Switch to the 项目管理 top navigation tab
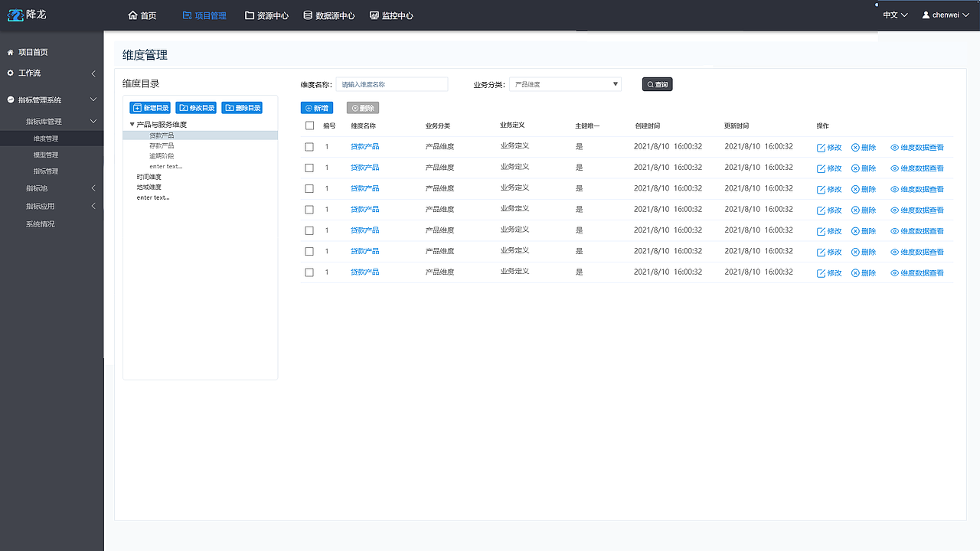 click(x=204, y=15)
